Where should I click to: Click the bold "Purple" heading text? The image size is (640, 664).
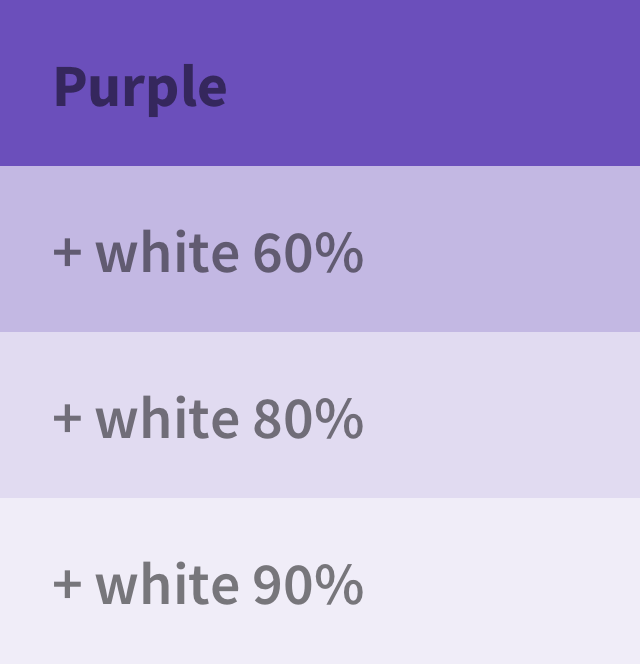[140, 86]
